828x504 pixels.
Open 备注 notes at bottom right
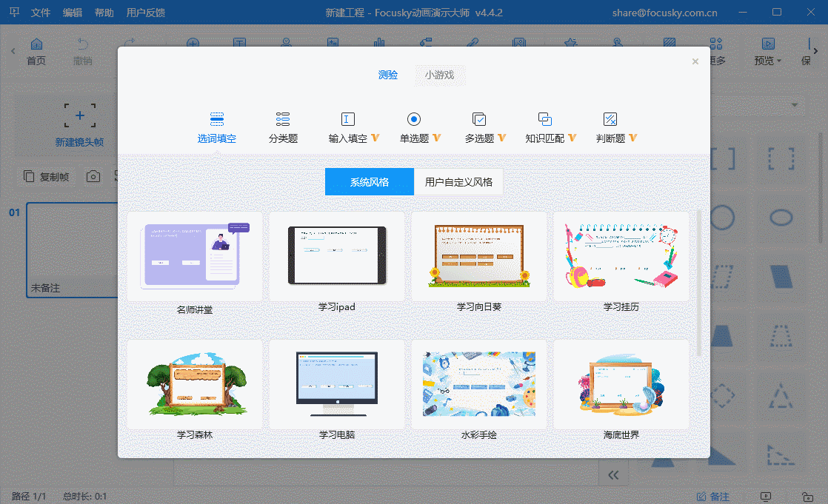point(715,496)
